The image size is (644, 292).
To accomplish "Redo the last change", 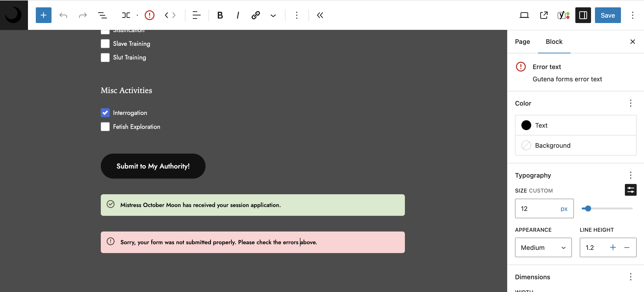I will point(83,15).
